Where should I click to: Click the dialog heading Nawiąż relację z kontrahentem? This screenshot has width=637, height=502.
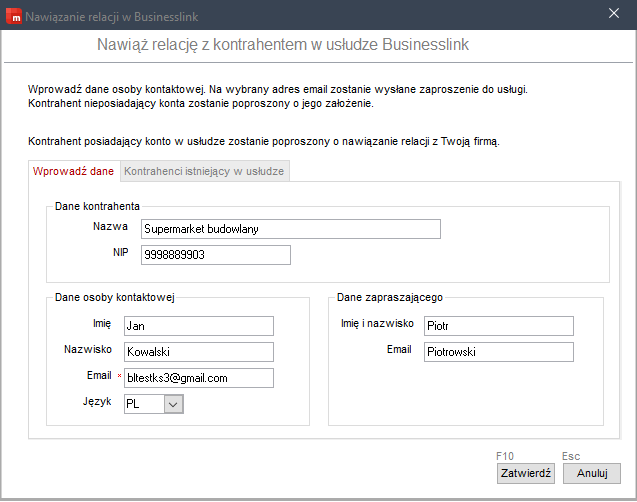click(283, 44)
